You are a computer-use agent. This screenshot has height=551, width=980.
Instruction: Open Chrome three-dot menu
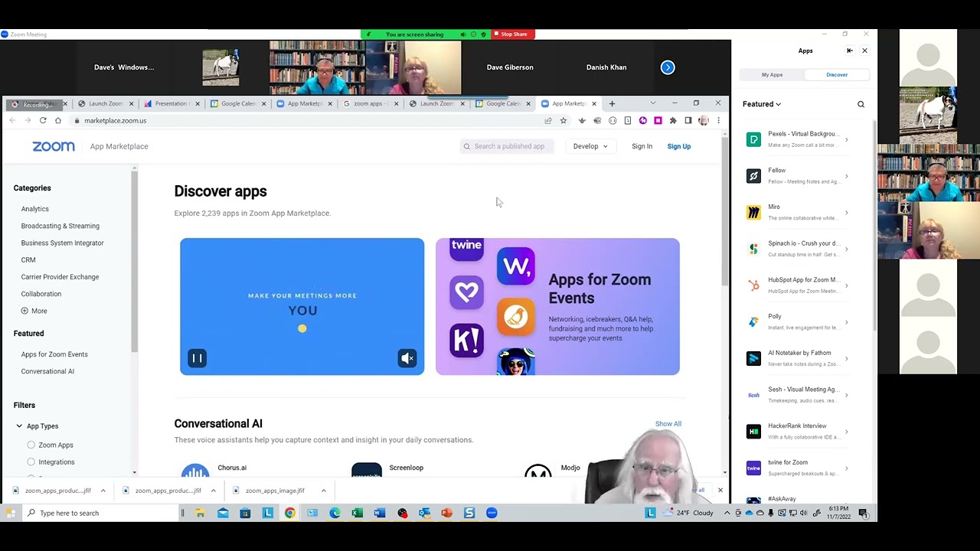point(718,120)
